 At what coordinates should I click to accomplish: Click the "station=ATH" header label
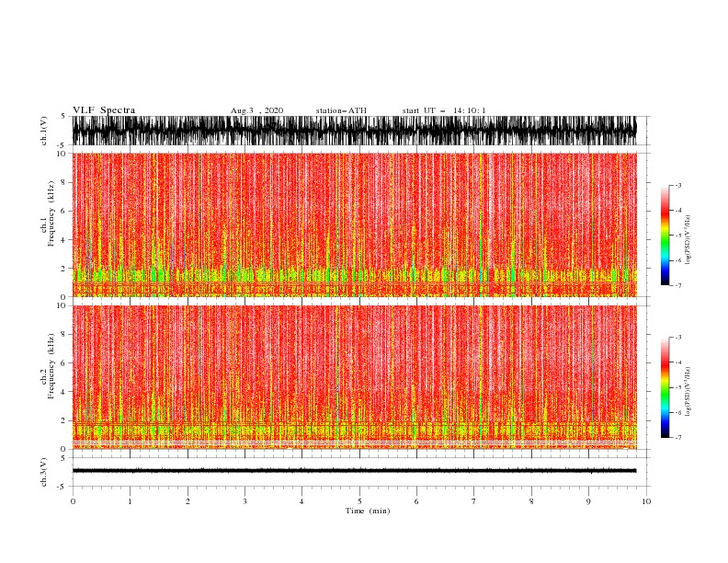(x=341, y=110)
